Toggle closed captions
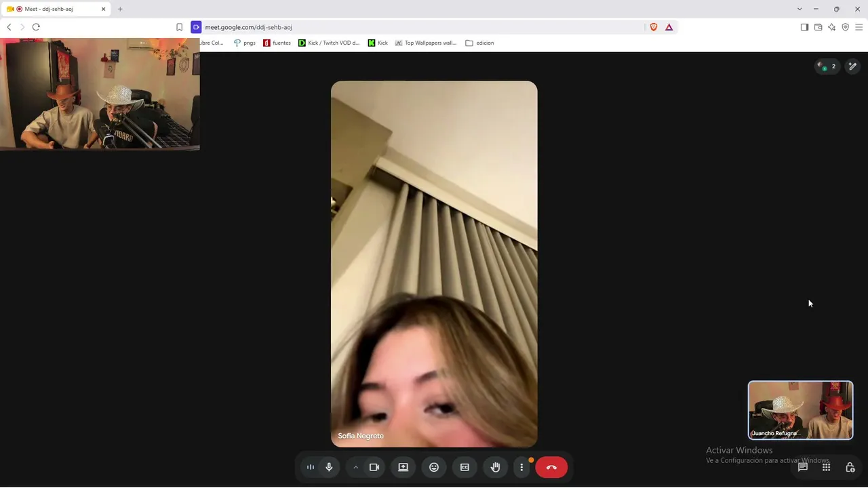Image resolution: width=868 pixels, height=488 pixels. pyautogui.click(x=465, y=467)
